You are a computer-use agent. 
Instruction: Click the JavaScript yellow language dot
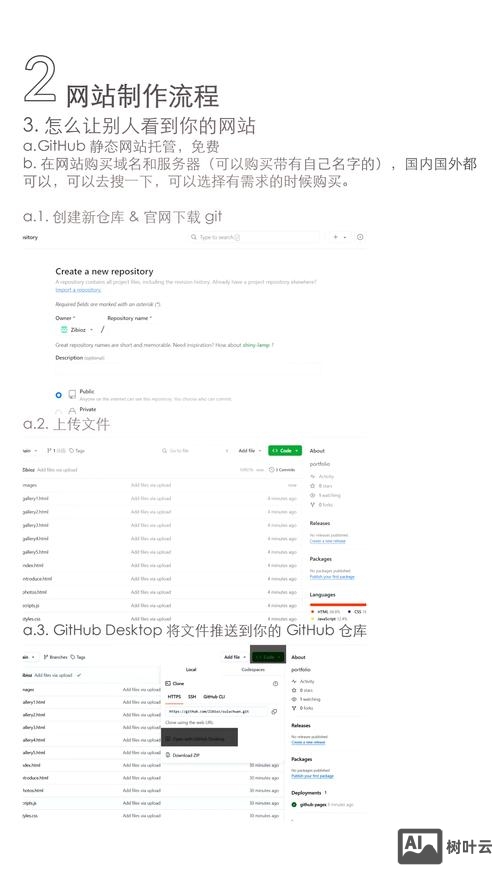(312, 619)
